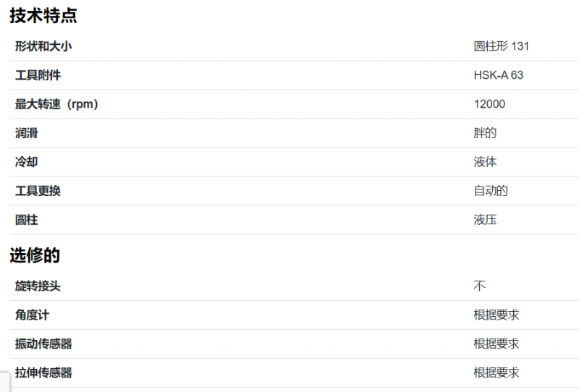Screen dimensions: 579x392
Task: Click 根据要求 in the 振动传感器 row
Action: point(496,344)
